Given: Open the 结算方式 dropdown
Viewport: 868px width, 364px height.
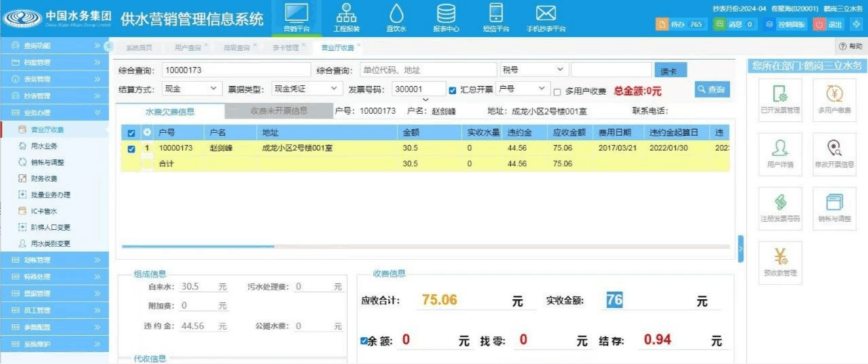Looking at the screenshot, I should point(192,89).
